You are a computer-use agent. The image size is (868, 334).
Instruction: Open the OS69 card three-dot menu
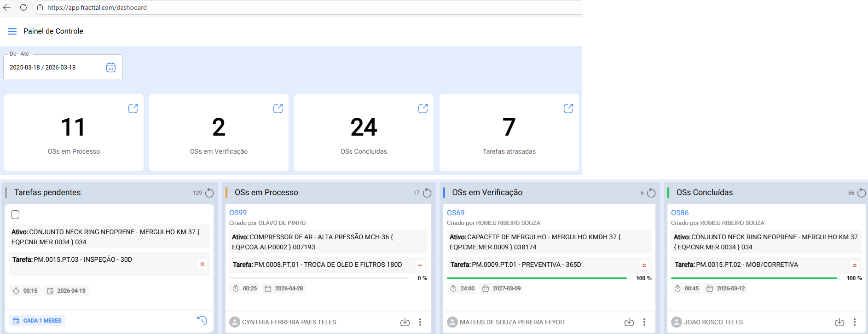(x=644, y=322)
